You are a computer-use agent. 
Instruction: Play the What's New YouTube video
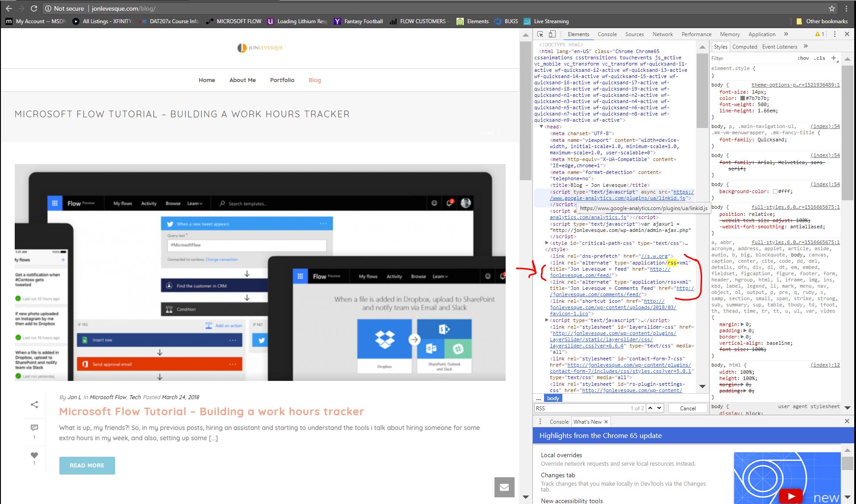click(x=791, y=496)
